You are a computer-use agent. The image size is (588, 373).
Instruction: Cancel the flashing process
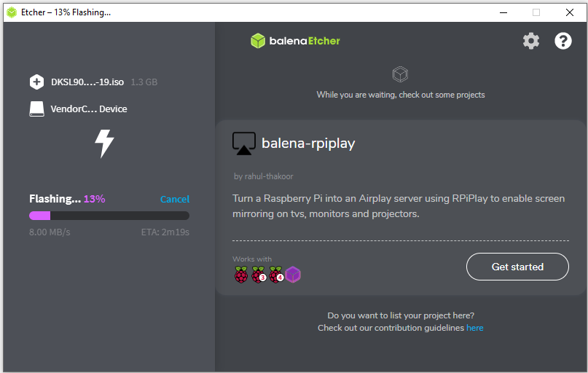174,199
